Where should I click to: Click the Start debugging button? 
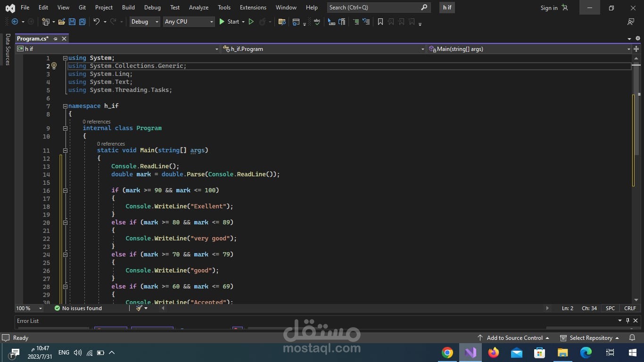(x=230, y=22)
